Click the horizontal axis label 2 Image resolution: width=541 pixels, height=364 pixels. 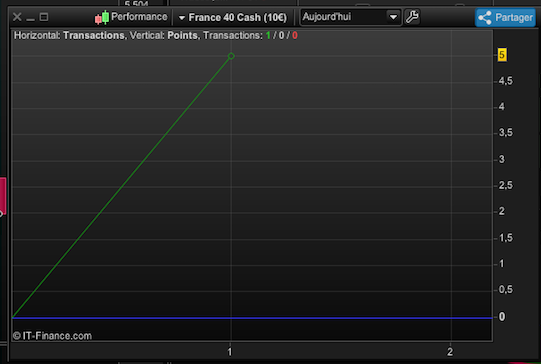point(450,352)
